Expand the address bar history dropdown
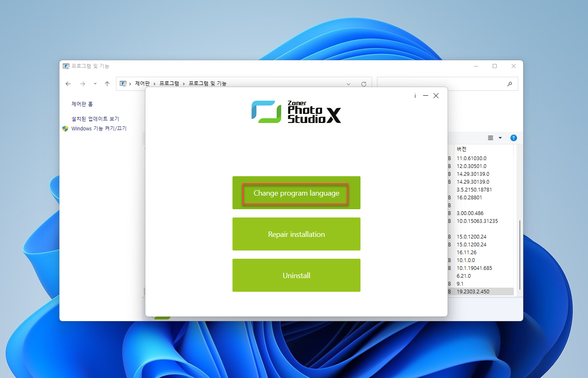Screen dimensions: 588x378 pyautogui.click(x=349, y=84)
